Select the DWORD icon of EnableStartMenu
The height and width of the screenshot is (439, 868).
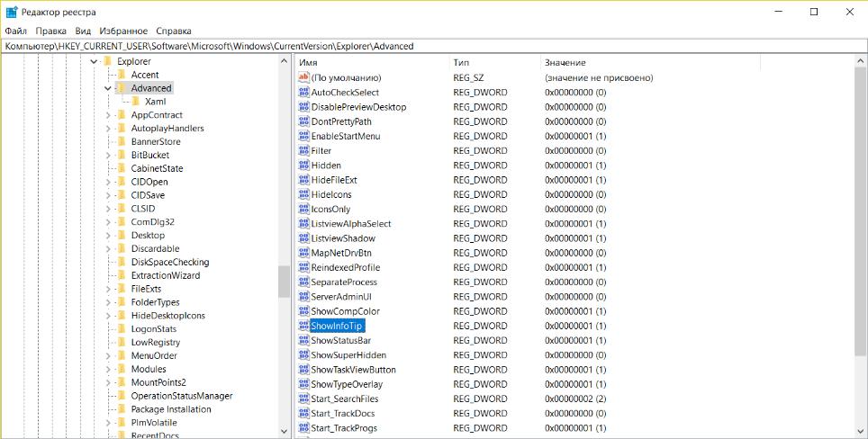click(x=303, y=136)
